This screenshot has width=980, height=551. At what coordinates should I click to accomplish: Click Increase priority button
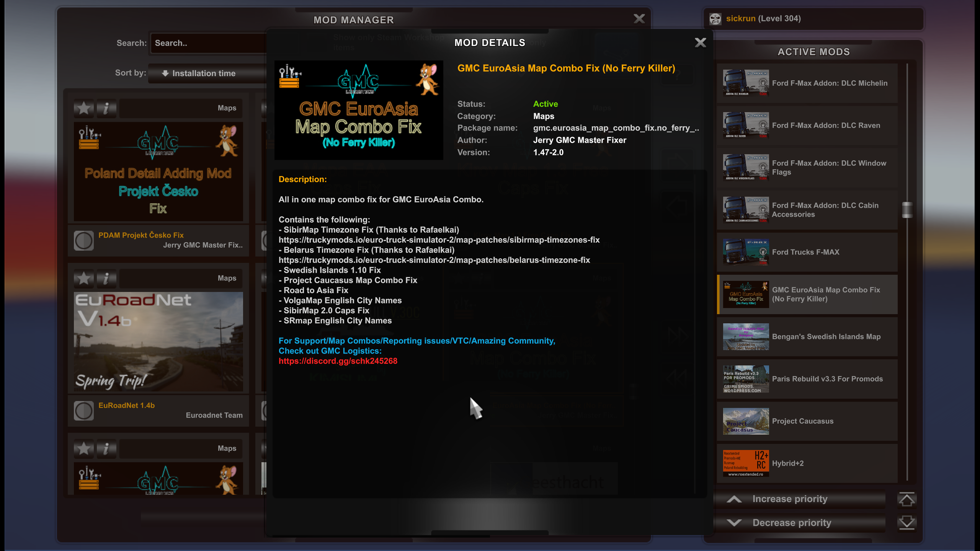pyautogui.click(x=799, y=499)
